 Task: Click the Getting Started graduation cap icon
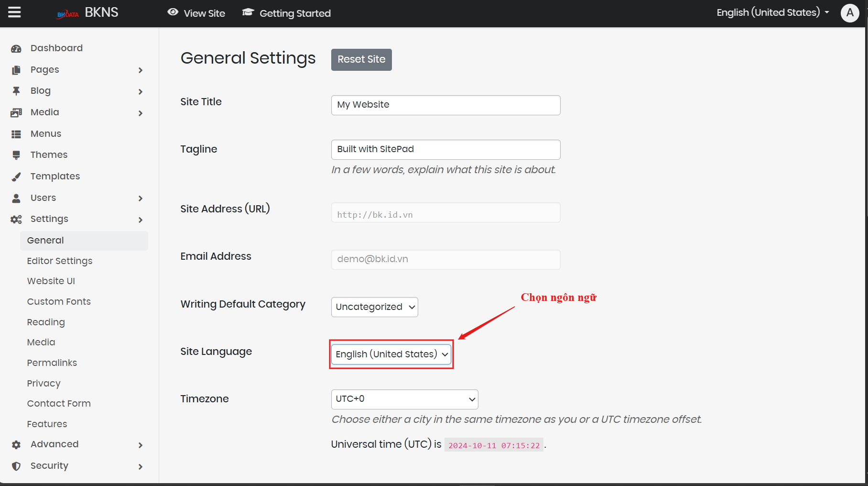pos(248,12)
